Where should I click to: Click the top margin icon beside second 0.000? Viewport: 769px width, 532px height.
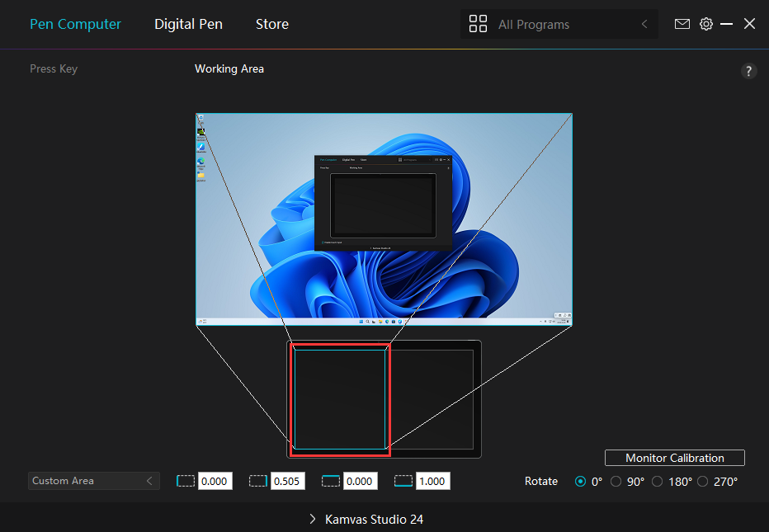(331, 481)
